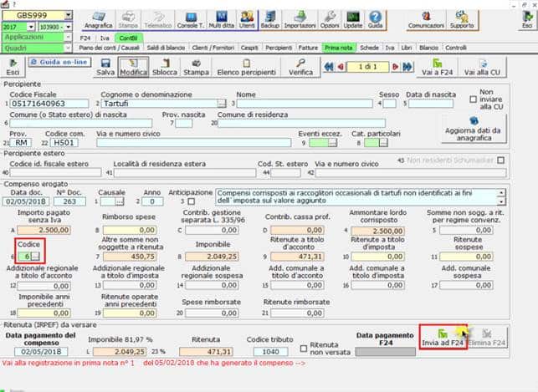
Task: Open the Saldi di bilancio tab
Action: (x=166, y=48)
